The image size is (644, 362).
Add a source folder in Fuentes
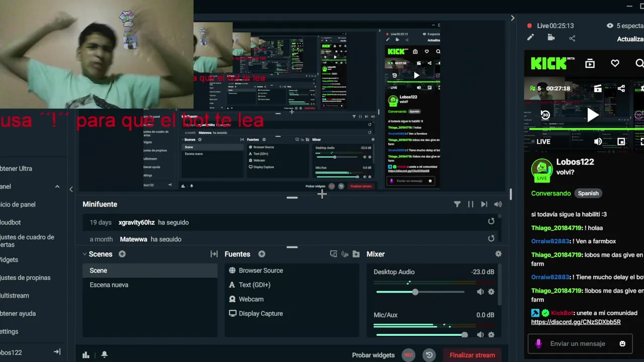[356, 254]
